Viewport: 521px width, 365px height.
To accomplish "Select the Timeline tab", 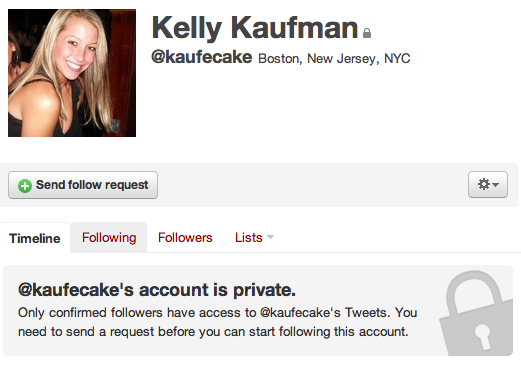I will tap(35, 238).
